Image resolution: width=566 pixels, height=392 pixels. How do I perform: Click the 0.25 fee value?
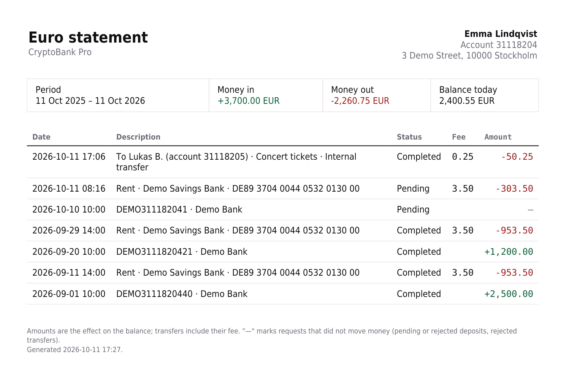pyautogui.click(x=463, y=157)
